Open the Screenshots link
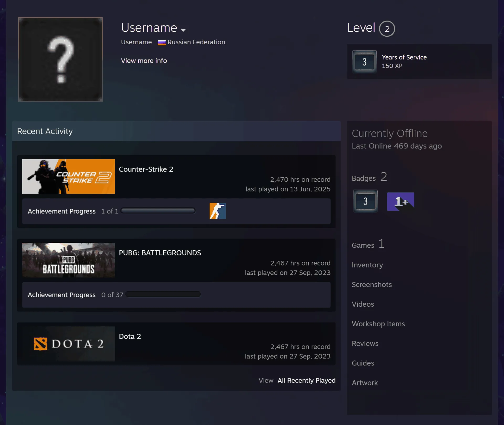Screen dimensions: 504x425 pos(372,284)
